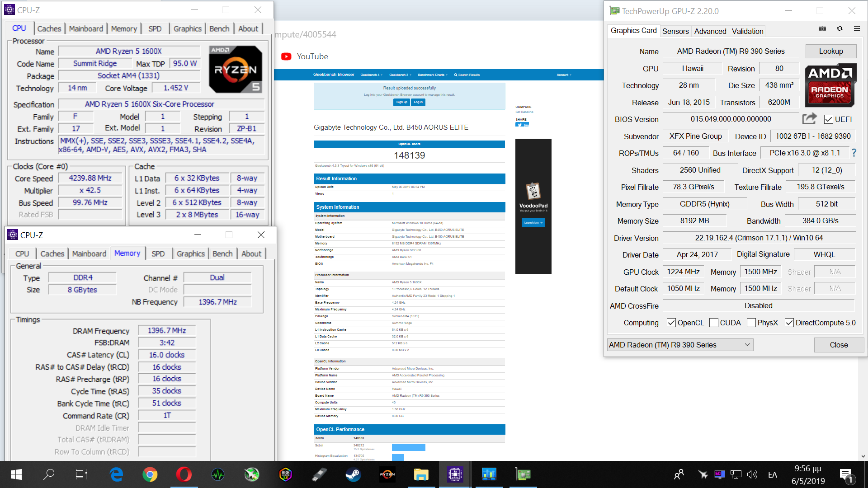The image size is (868, 488).
Task: Open the GPU-Z hamburger menu
Action: pos(857,28)
